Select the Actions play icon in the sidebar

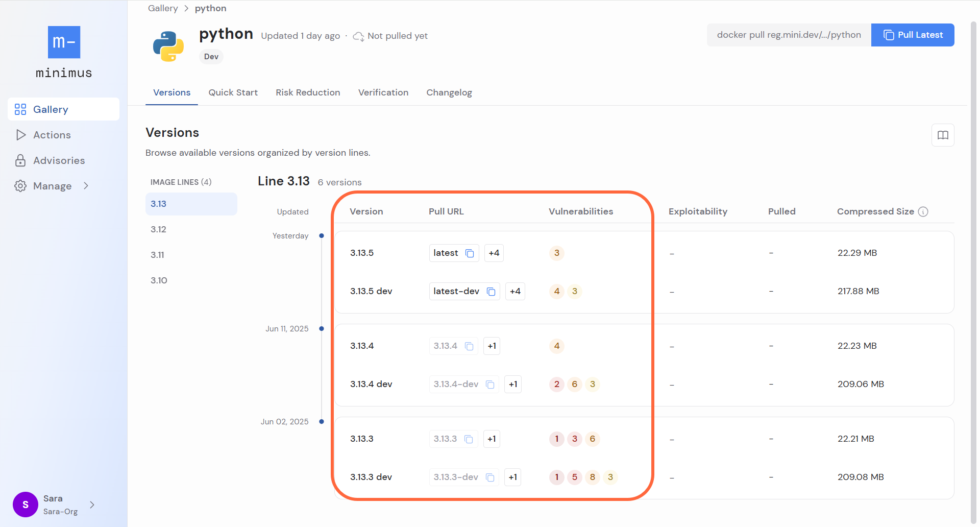(x=20, y=135)
